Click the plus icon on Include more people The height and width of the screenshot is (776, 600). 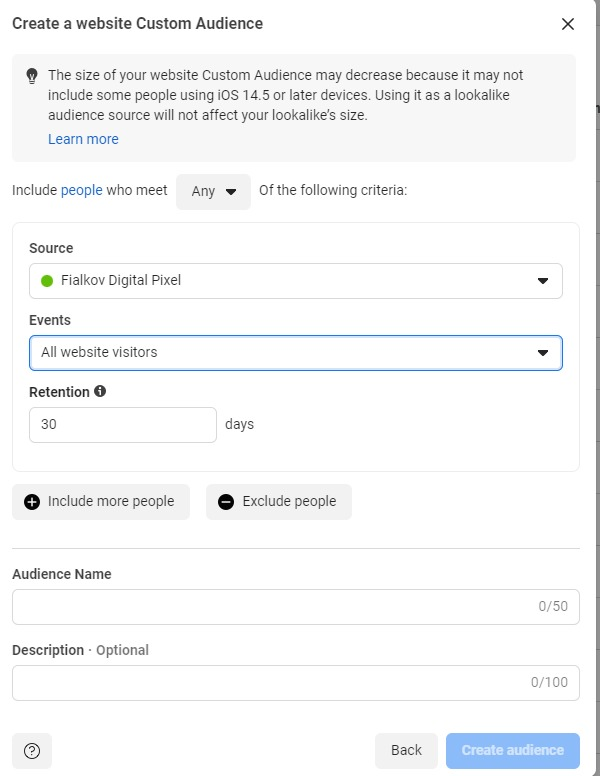click(32, 502)
